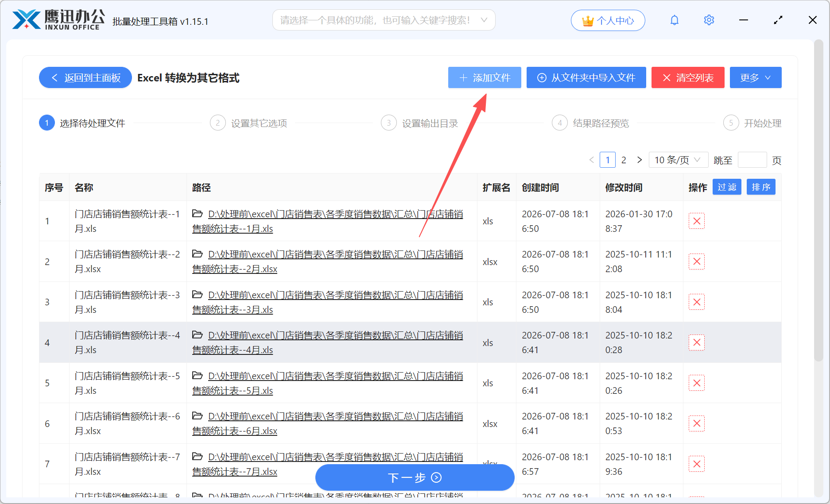The width and height of the screenshot is (830, 504).
Task: Delete row 1 一月.xls with red X
Action: (696, 221)
